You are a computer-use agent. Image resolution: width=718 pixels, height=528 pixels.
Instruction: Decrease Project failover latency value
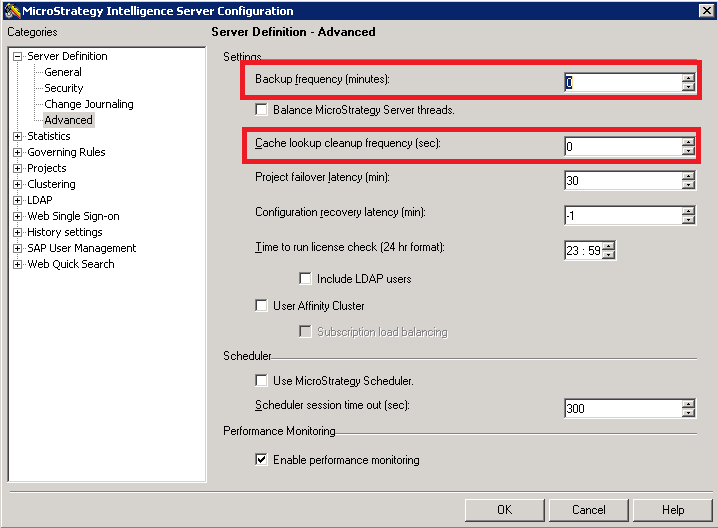click(x=688, y=185)
